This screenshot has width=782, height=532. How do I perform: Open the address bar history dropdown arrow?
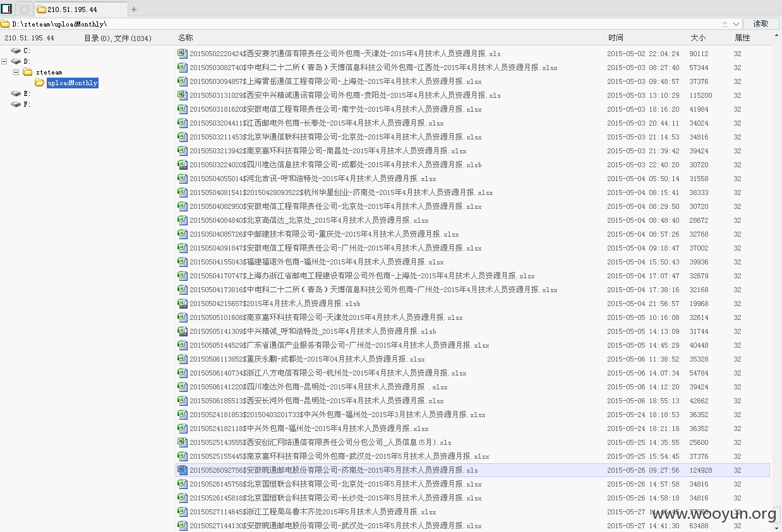click(736, 24)
